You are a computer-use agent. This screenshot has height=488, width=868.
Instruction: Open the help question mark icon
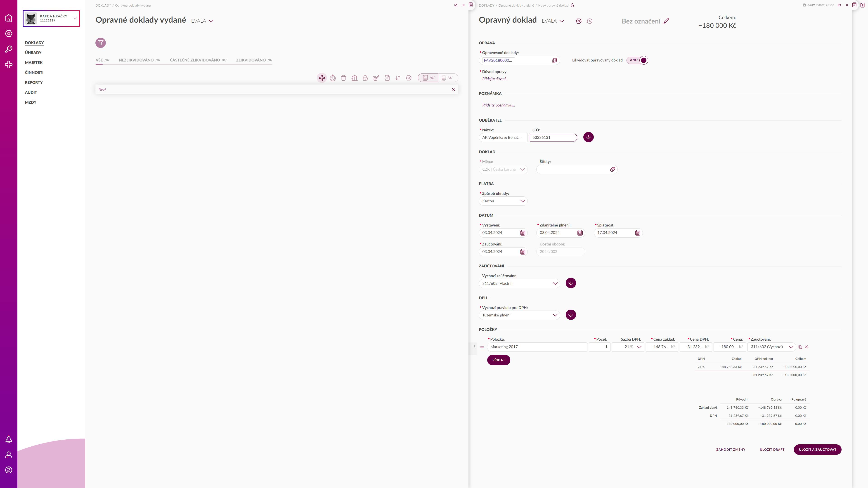tap(9, 470)
